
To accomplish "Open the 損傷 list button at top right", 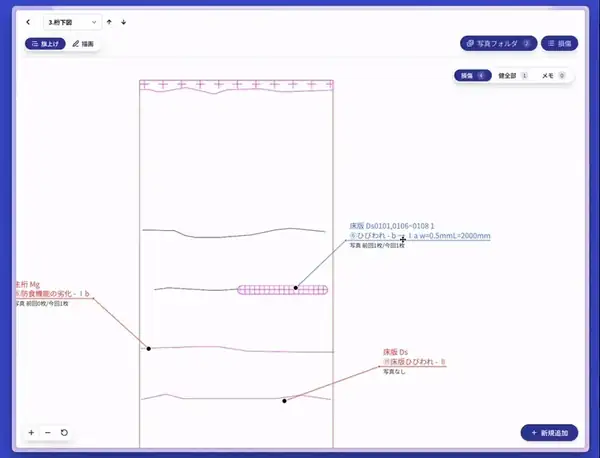I will (x=559, y=43).
